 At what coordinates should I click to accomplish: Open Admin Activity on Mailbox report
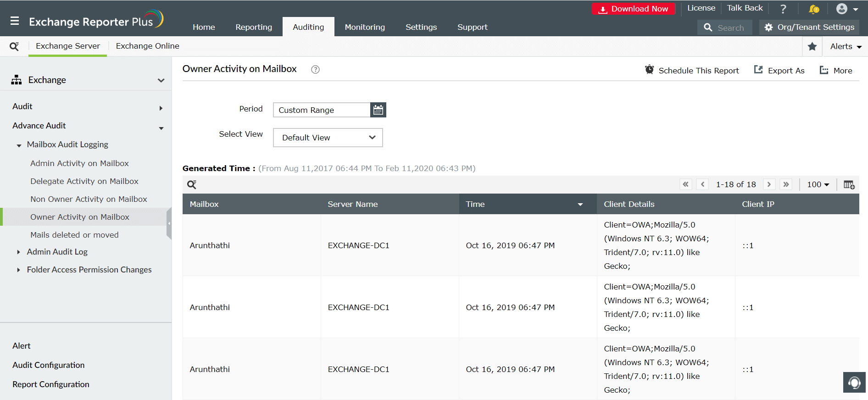pos(79,163)
